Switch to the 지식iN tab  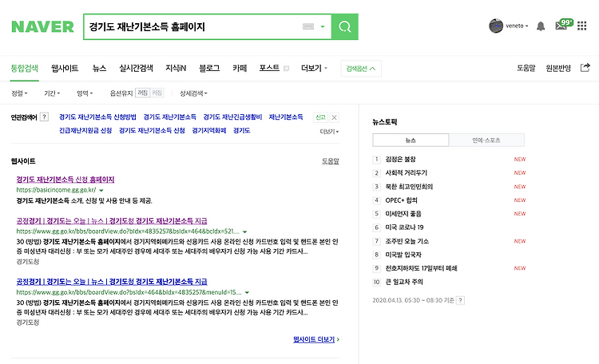[x=176, y=69]
